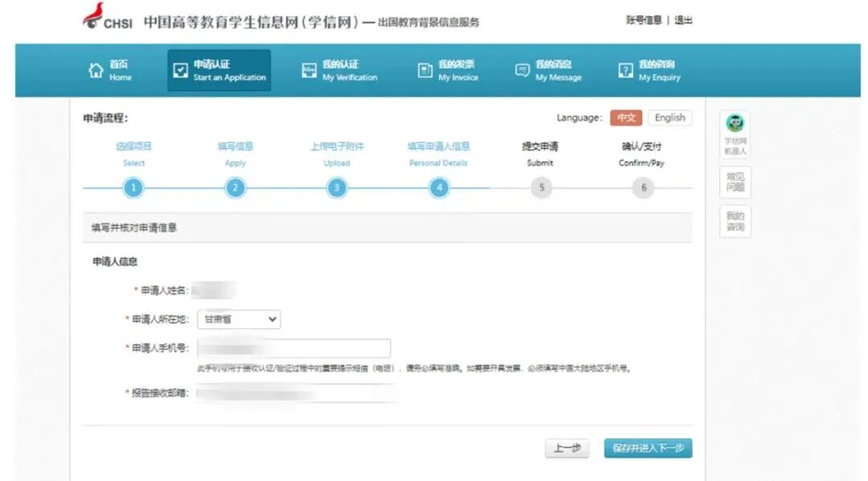Image resolution: width=868 pixels, height=481 pixels.
Task: Click step 2 Apply circle
Action: click(x=235, y=188)
